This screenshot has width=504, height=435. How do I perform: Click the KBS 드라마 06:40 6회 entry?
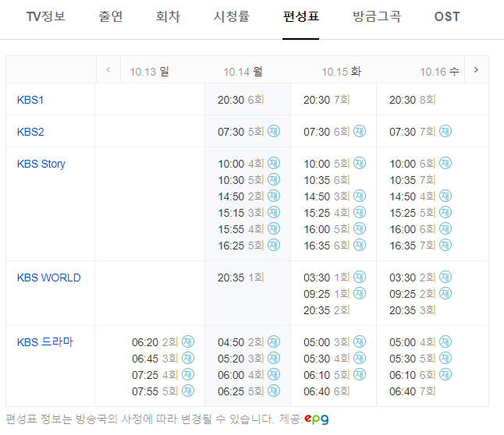click(327, 391)
